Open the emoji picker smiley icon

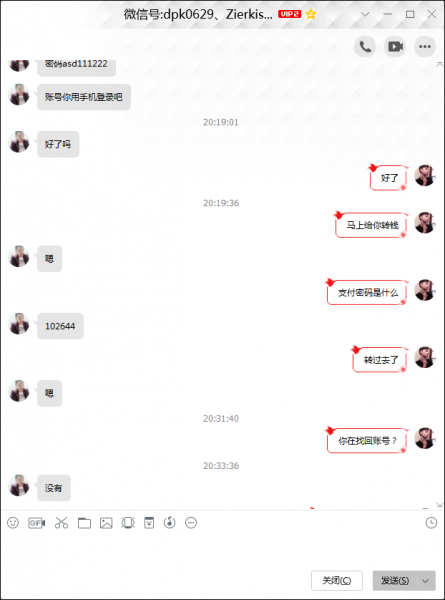[x=13, y=523]
